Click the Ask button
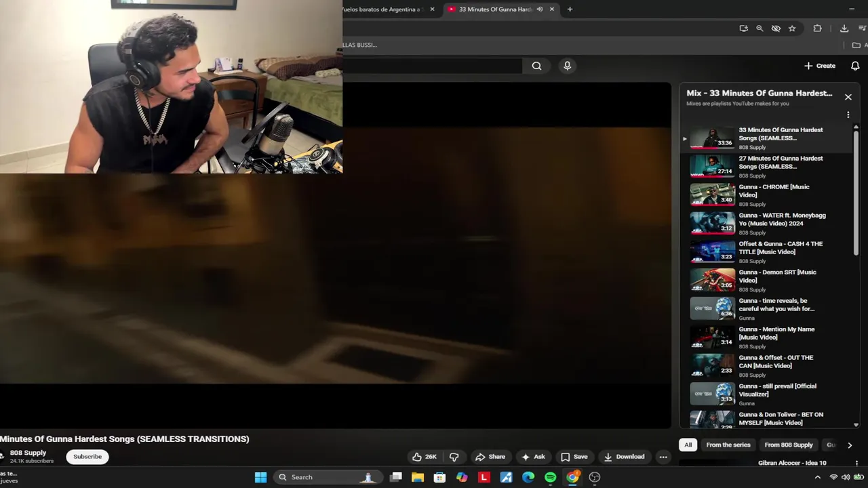The image size is (868, 488). tap(533, 457)
